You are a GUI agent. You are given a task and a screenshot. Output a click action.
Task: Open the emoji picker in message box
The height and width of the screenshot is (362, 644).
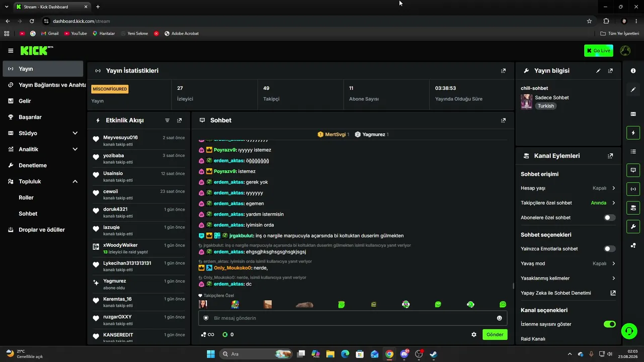pos(499,318)
